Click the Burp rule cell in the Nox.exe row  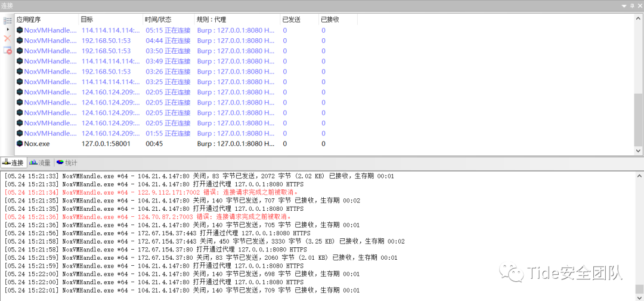(x=236, y=143)
